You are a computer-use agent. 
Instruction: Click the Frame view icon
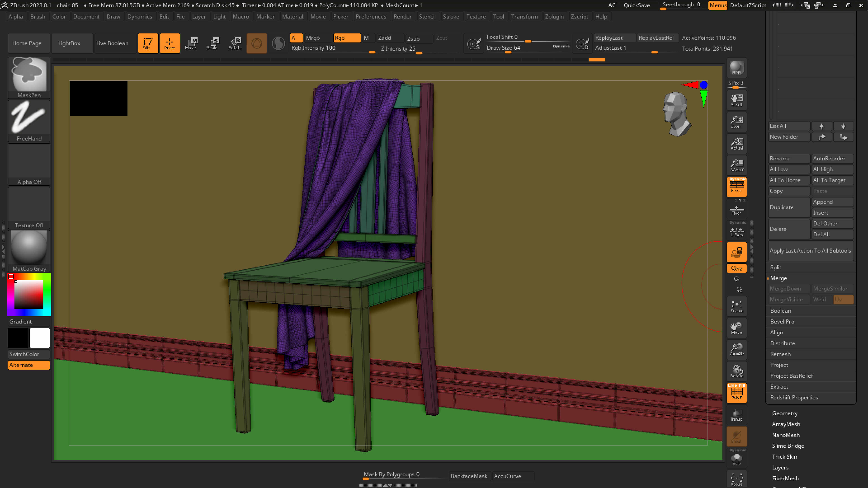point(736,306)
